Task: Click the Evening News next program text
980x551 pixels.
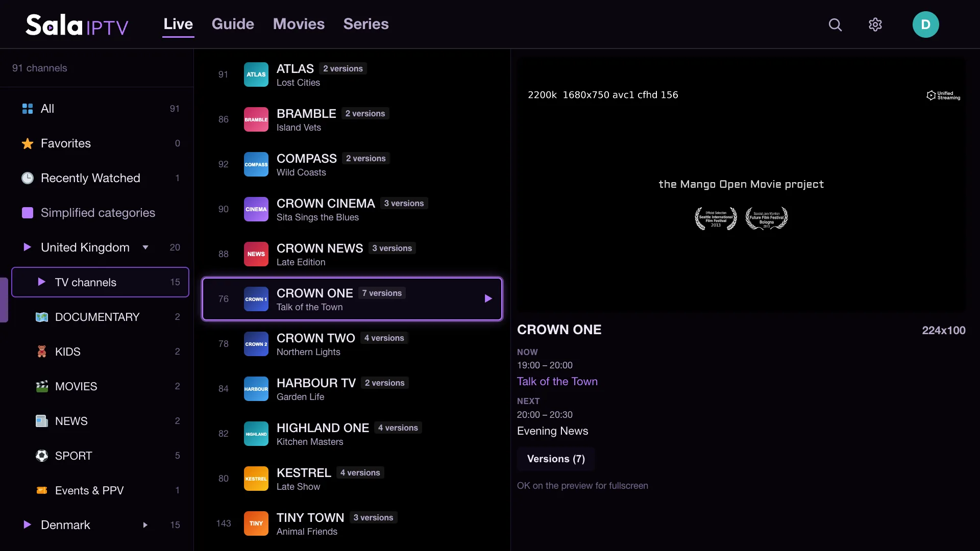Action: pos(553,431)
